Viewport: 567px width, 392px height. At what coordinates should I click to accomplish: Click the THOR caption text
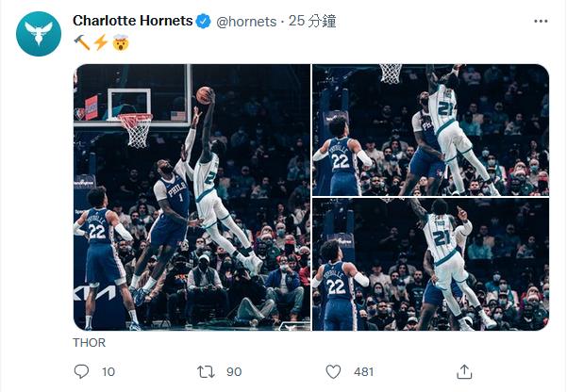click(90, 343)
